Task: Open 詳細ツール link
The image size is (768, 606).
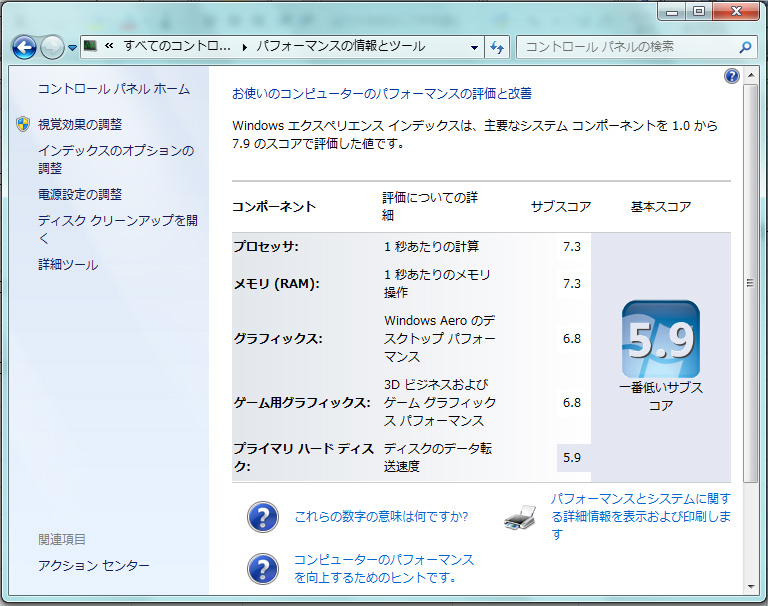Action: [68, 265]
